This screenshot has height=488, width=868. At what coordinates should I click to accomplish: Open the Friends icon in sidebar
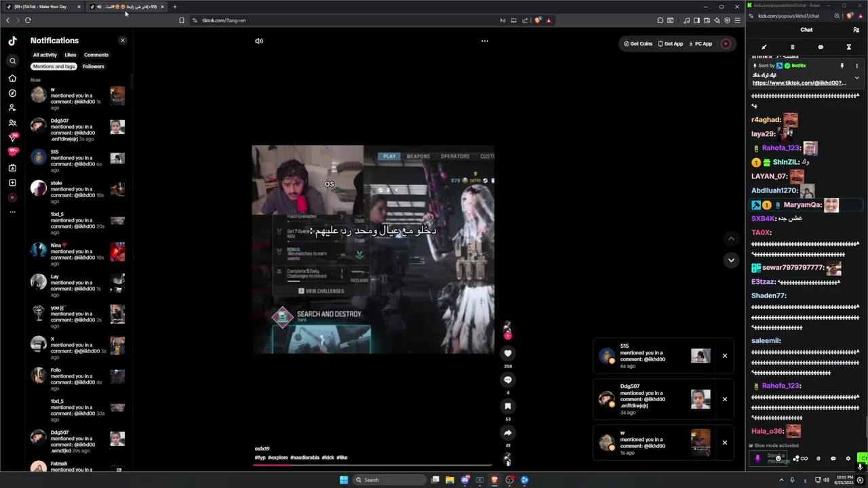12,123
